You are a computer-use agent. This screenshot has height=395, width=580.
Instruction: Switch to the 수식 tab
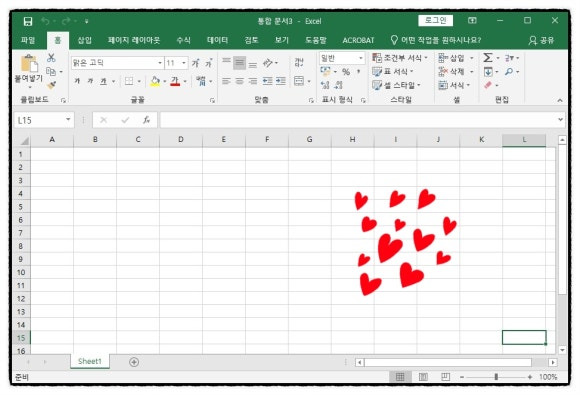coord(183,40)
